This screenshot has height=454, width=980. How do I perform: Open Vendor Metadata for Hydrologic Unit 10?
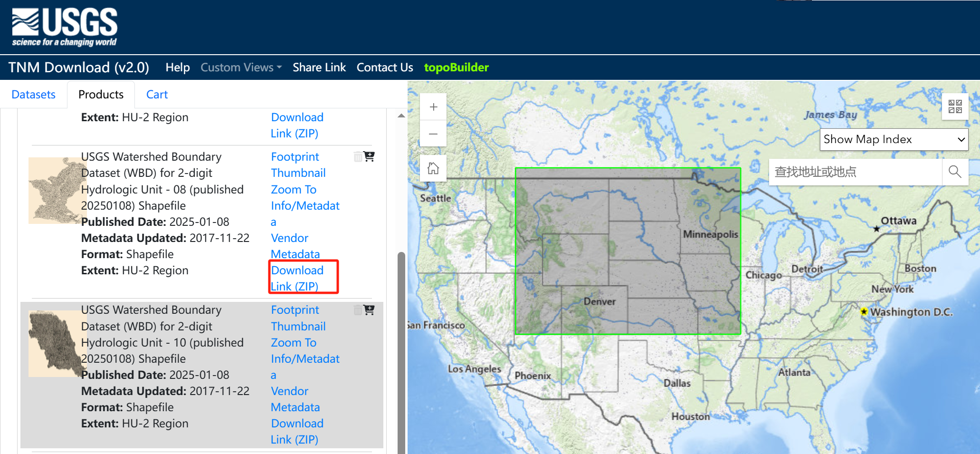pos(295,399)
